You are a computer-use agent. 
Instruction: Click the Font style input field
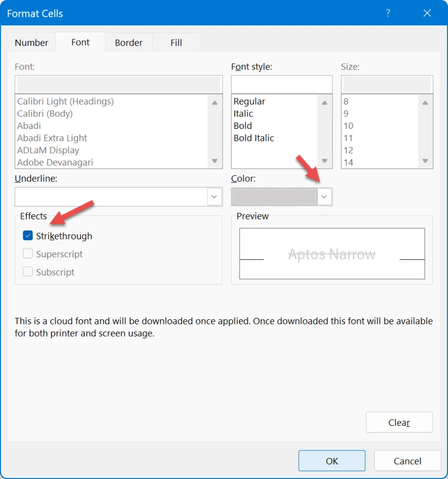(x=281, y=84)
